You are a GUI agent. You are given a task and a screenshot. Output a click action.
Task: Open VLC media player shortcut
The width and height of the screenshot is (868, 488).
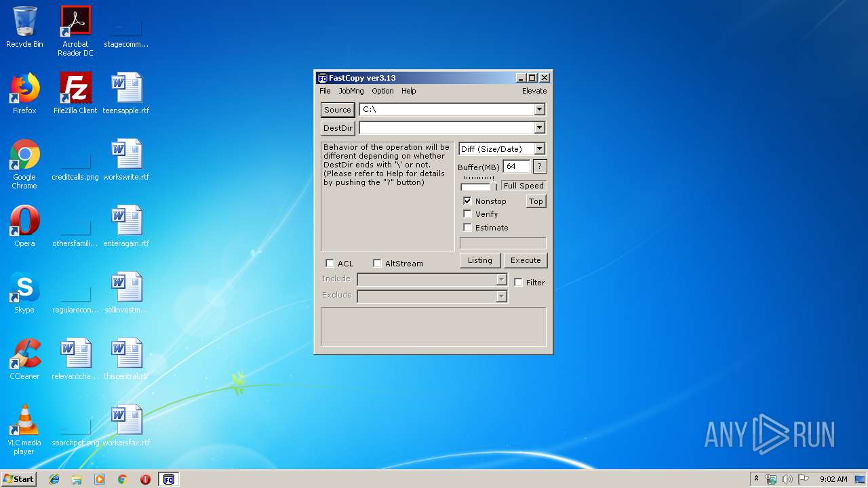point(24,430)
